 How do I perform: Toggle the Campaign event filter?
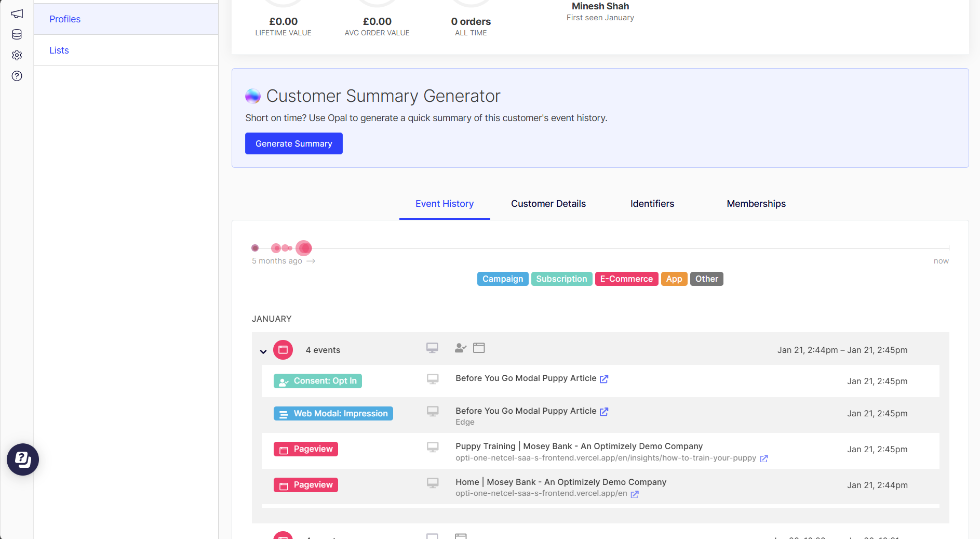pyautogui.click(x=502, y=279)
